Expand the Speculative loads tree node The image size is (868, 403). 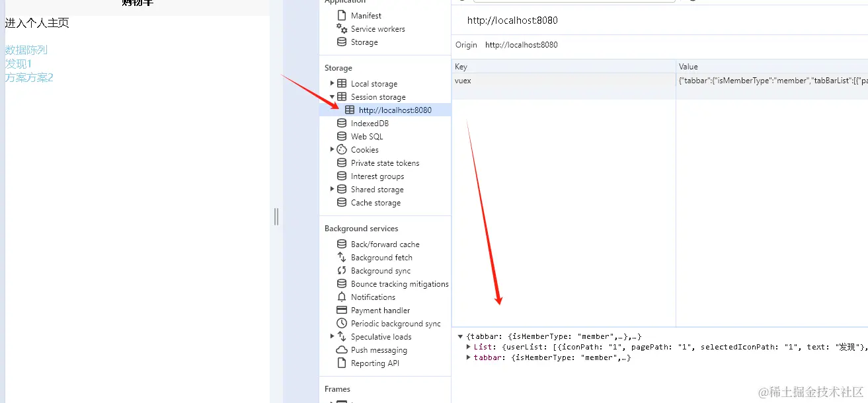(x=333, y=336)
